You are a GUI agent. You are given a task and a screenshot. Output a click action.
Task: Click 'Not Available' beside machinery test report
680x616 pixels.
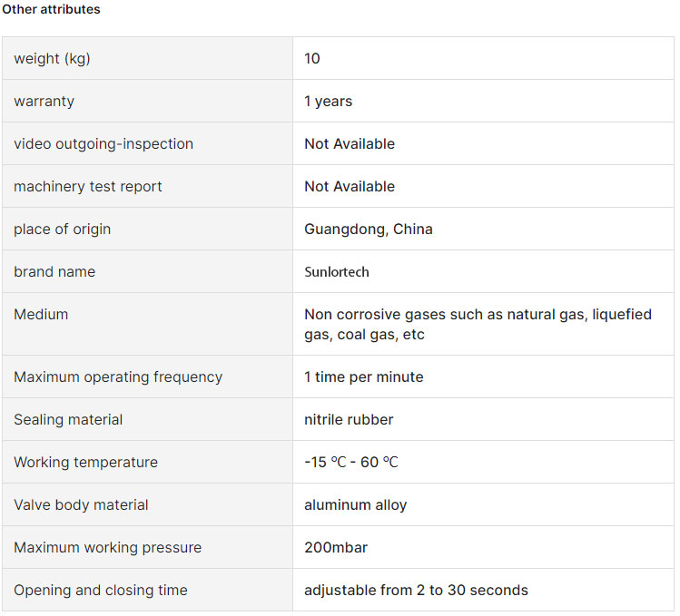(350, 186)
